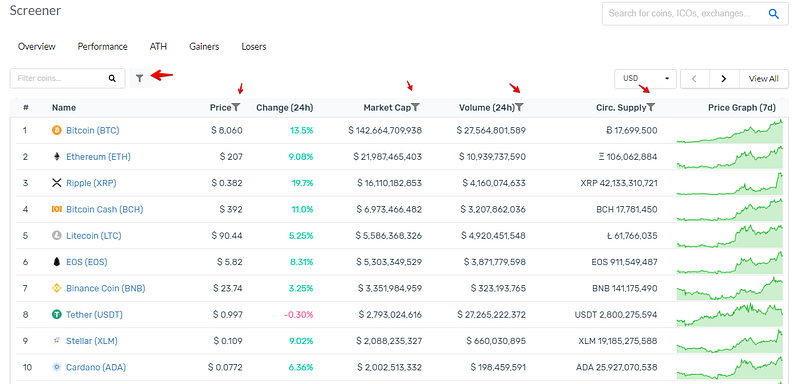This screenshot has height=384, width=800.
Task: Open the Cardano (ADA) link
Action: click(x=96, y=367)
